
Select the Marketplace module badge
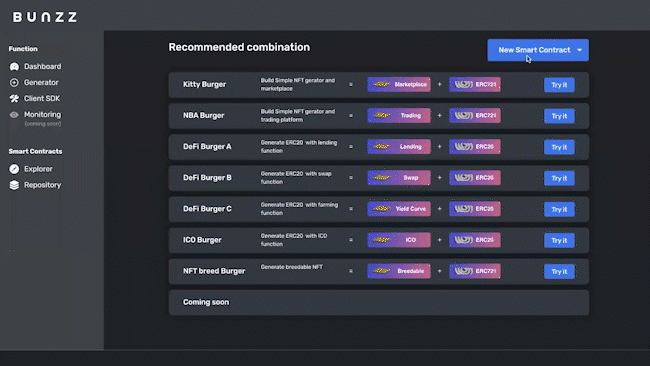(399, 85)
